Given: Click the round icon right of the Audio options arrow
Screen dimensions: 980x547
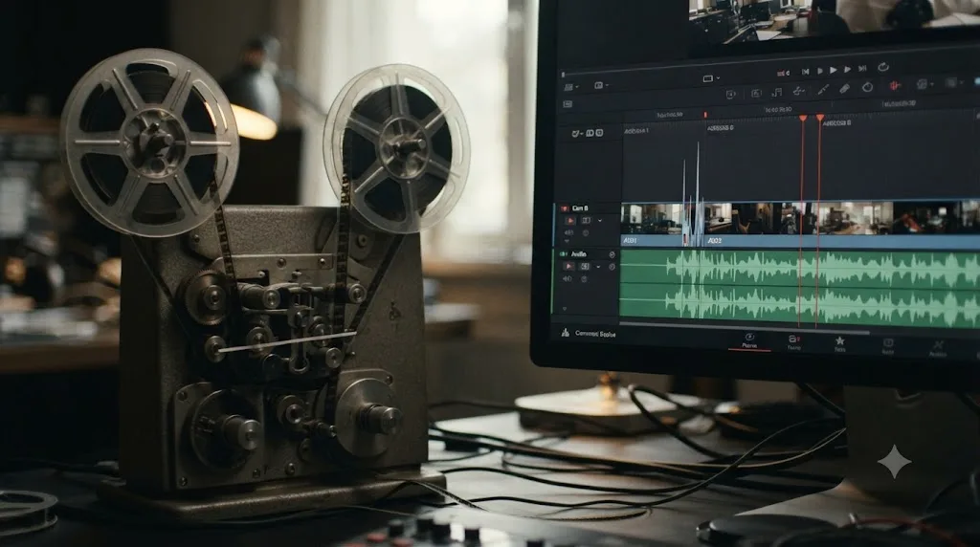Looking at the screenshot, I should tap(612, 267).
